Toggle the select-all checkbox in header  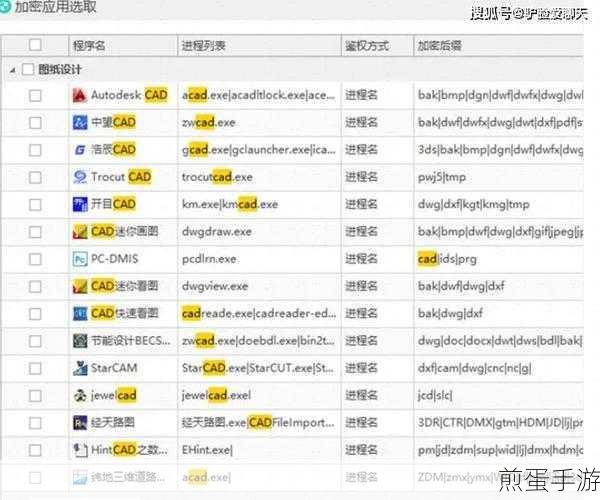pyautogui.click(x=35, y=45)
